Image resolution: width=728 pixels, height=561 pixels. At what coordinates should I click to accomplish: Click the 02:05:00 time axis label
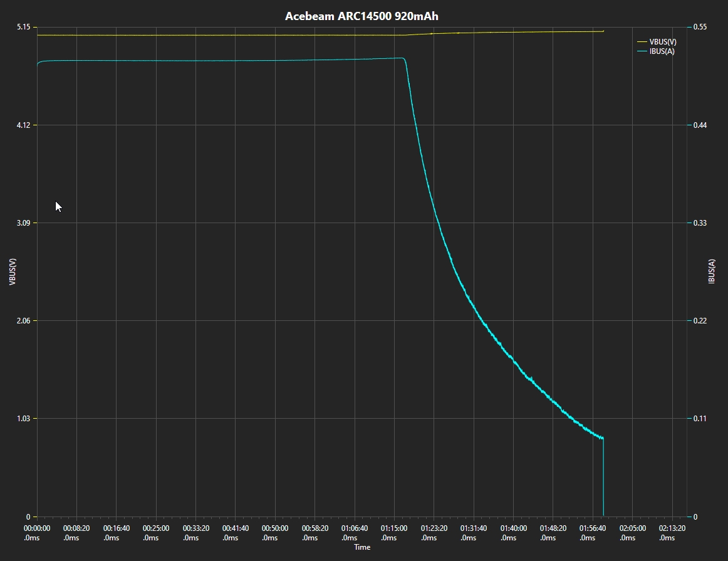(x=632, y=533)
